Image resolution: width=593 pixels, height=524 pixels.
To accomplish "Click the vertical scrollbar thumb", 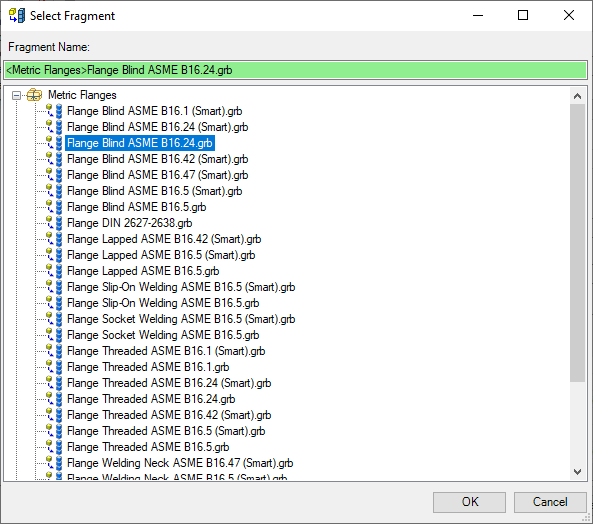I will pos(577,243).
